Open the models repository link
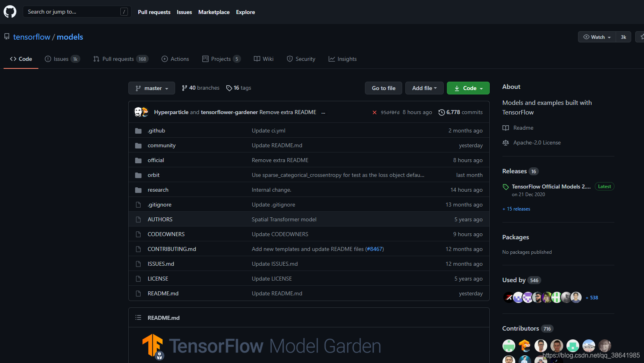Image resolution: width=644 pixels, height=363 pixels. (x=70, y=37)
